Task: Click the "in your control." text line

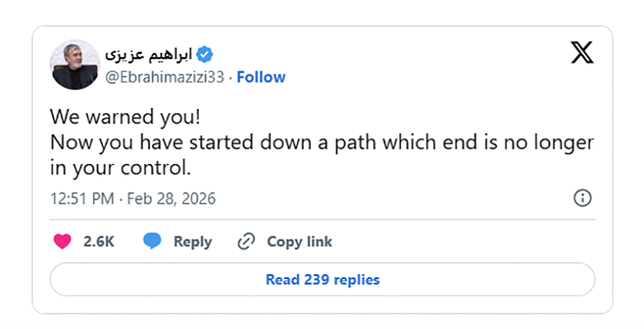Action: 121,169
